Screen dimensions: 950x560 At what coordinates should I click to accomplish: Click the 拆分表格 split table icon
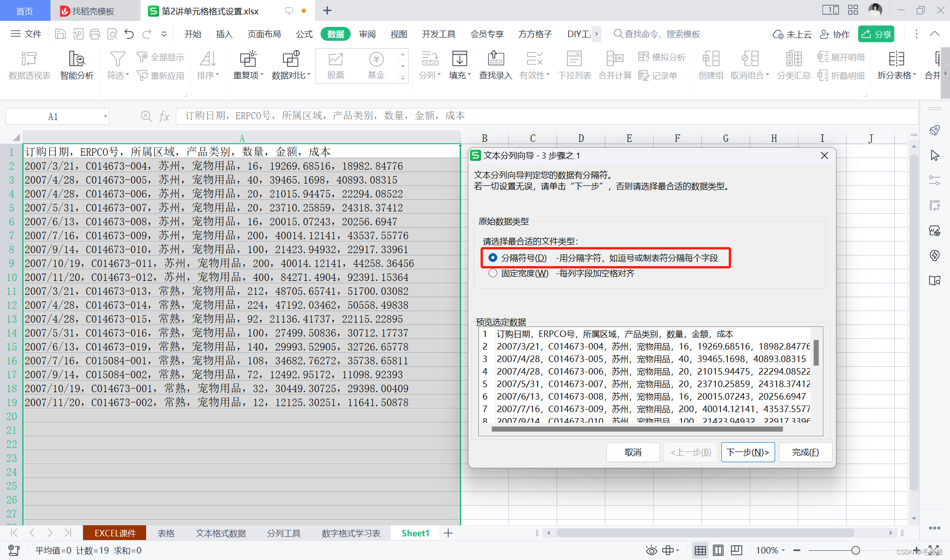[896, 59]
